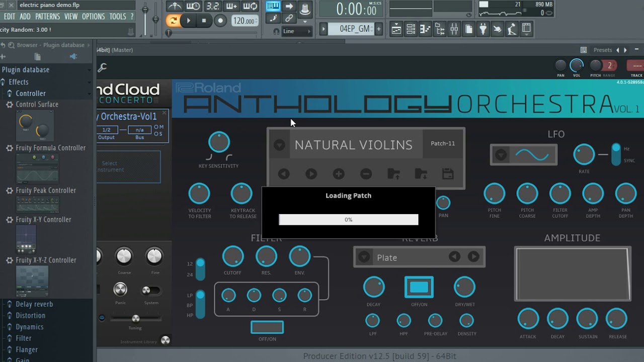Save the patch using the disk icon
644x362 pixels.
[448, 174]
